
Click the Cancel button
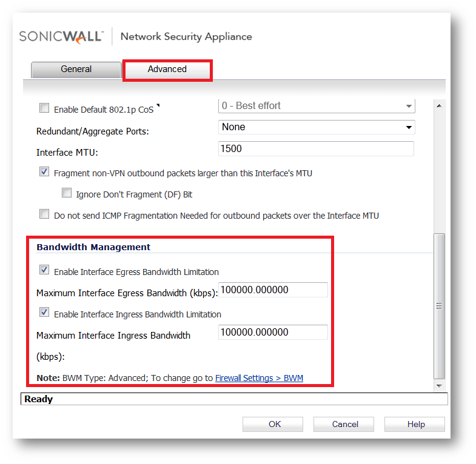point(344,424)
